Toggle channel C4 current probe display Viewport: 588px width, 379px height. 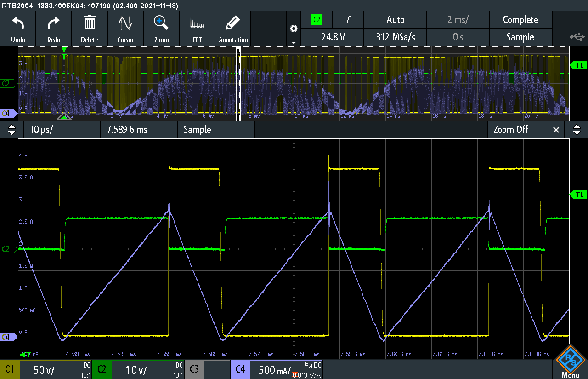[240, 369]
